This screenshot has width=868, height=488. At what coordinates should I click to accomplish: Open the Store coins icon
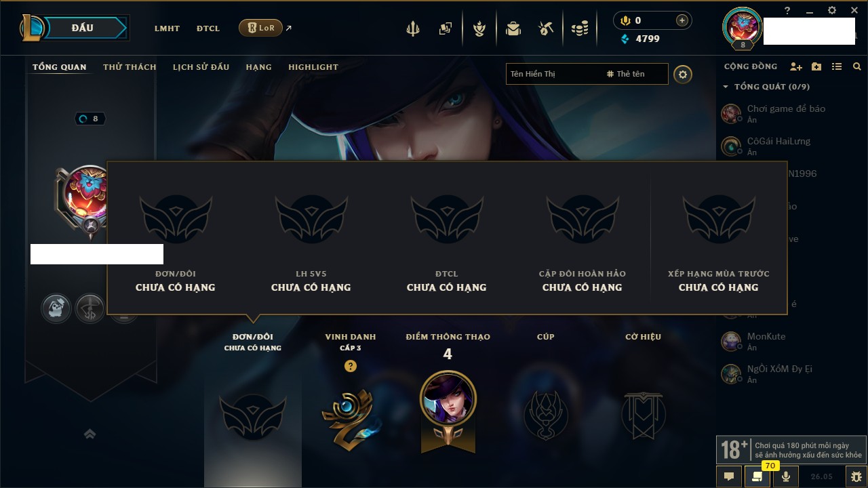pyautogui.click(x=580, y=28)
